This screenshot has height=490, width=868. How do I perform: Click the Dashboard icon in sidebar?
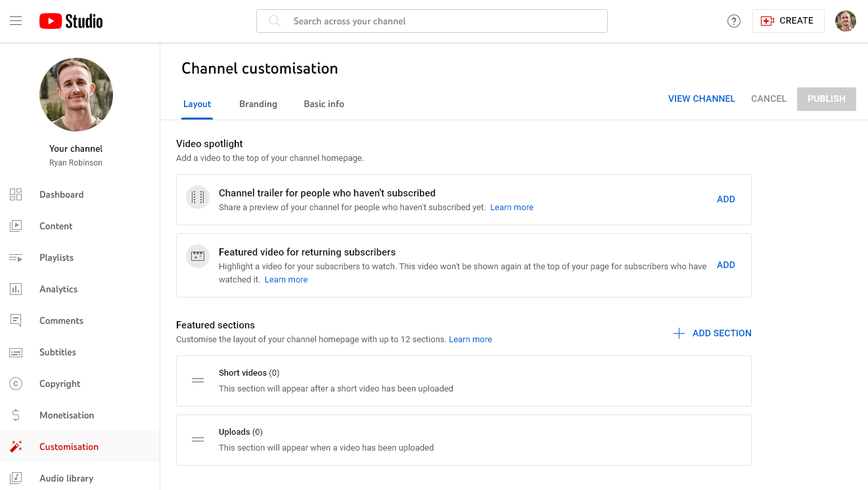tap(16, 194)
